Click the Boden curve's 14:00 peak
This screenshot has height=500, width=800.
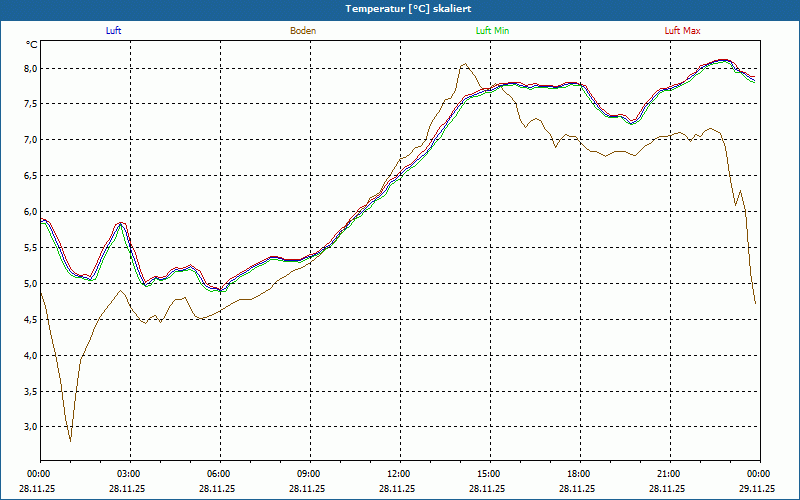(x=464, y=64)
